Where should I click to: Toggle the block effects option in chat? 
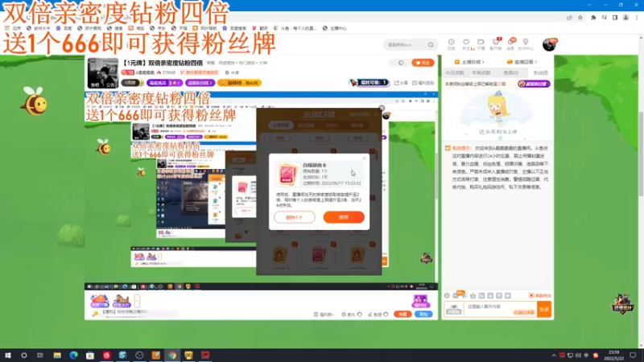(539, 295)
